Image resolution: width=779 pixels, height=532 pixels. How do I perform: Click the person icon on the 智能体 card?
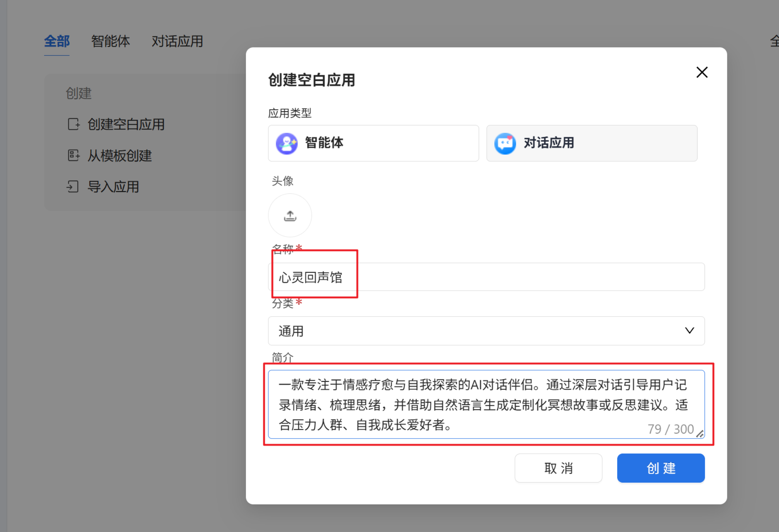[x=286, y=143]
